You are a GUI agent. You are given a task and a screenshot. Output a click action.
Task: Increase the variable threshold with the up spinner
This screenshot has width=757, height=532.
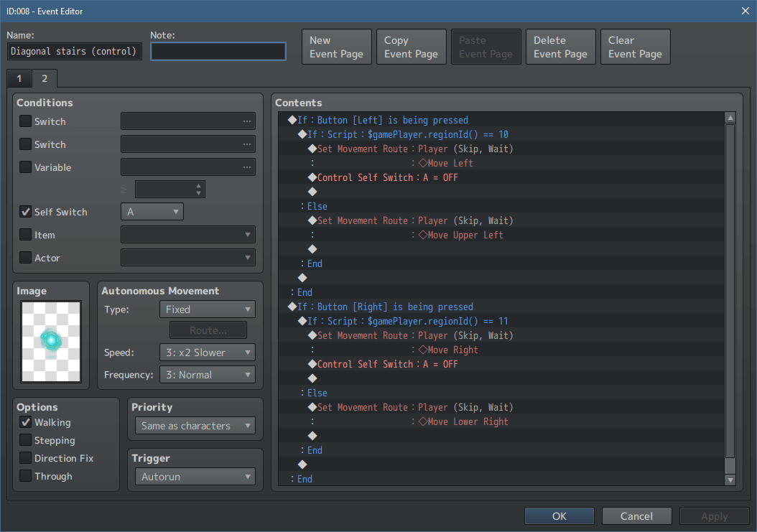[198, 185]
